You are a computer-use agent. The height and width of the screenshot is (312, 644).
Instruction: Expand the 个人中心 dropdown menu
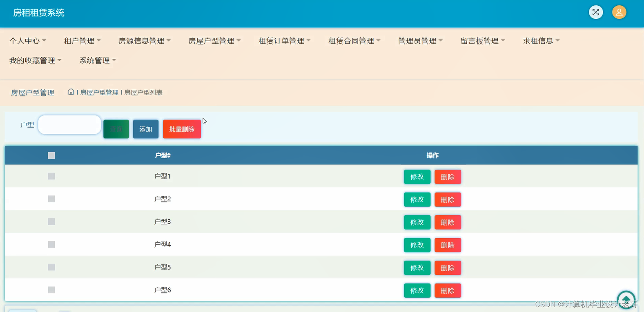pos(28,41)
